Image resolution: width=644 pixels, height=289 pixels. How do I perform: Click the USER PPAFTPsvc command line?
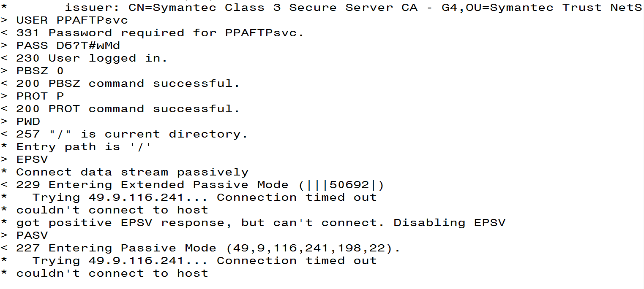coord(64,20)
